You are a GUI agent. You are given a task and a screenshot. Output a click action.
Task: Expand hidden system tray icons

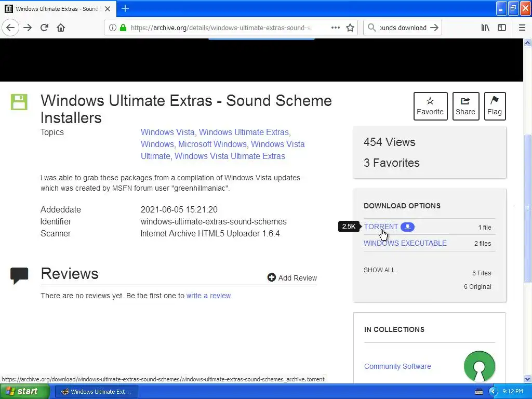coord(493,392)
